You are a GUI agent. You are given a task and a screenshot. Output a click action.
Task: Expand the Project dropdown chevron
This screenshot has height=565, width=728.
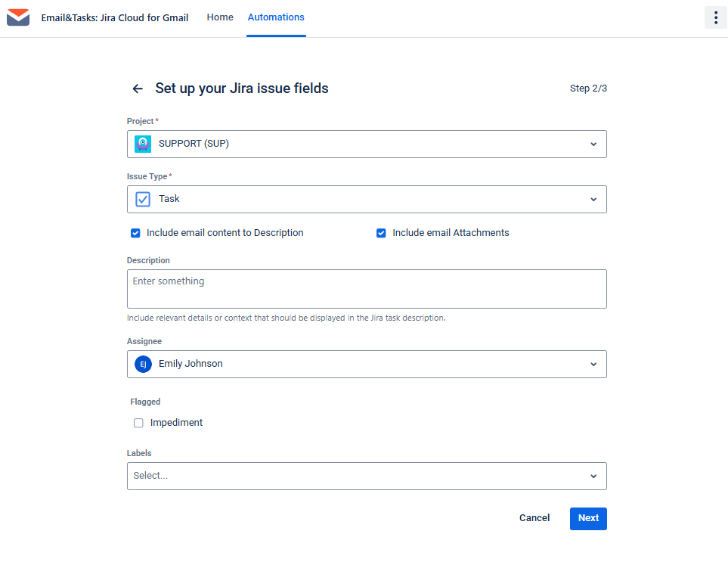click(593, 144)
